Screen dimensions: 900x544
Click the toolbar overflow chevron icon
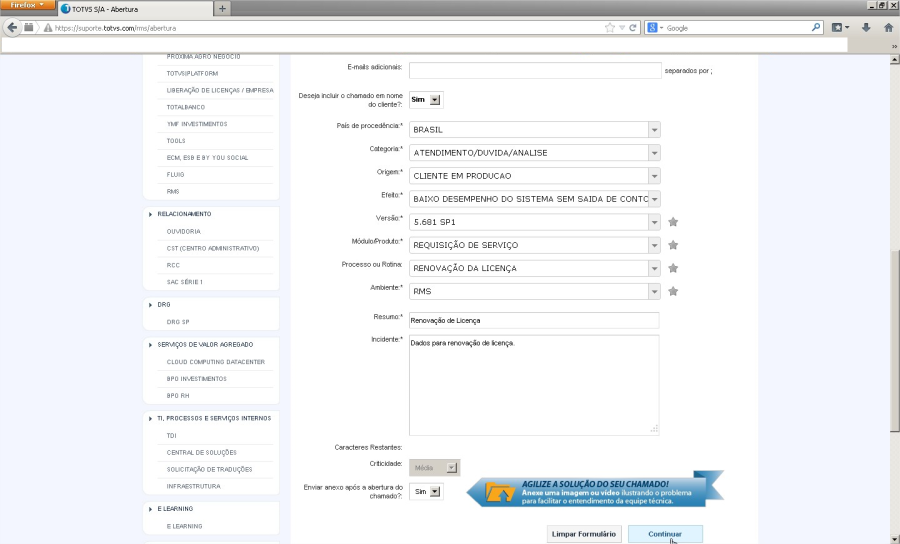pos(894,46)
